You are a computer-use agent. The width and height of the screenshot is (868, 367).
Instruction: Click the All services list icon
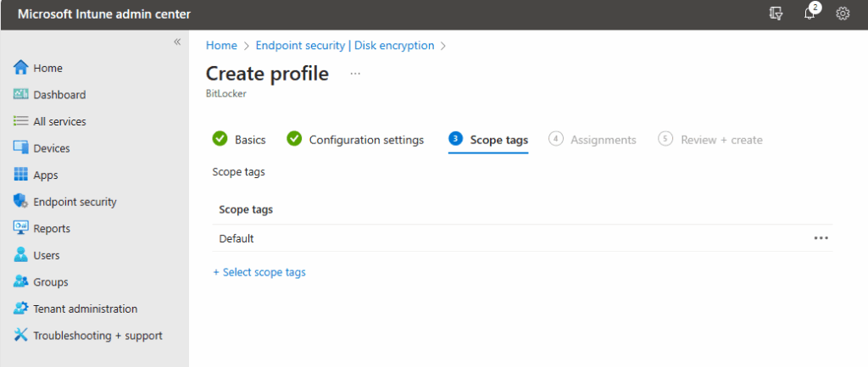21,121
